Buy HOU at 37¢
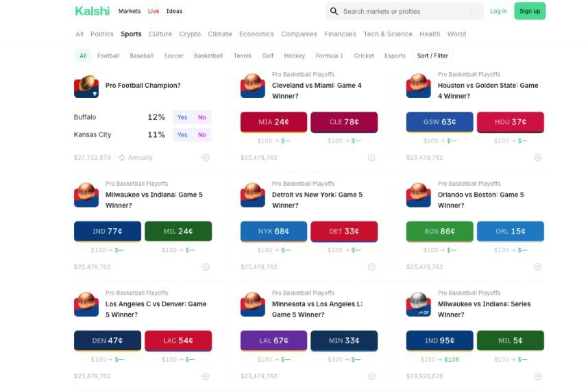The image size is (588, 392). (x=510, y=122)
